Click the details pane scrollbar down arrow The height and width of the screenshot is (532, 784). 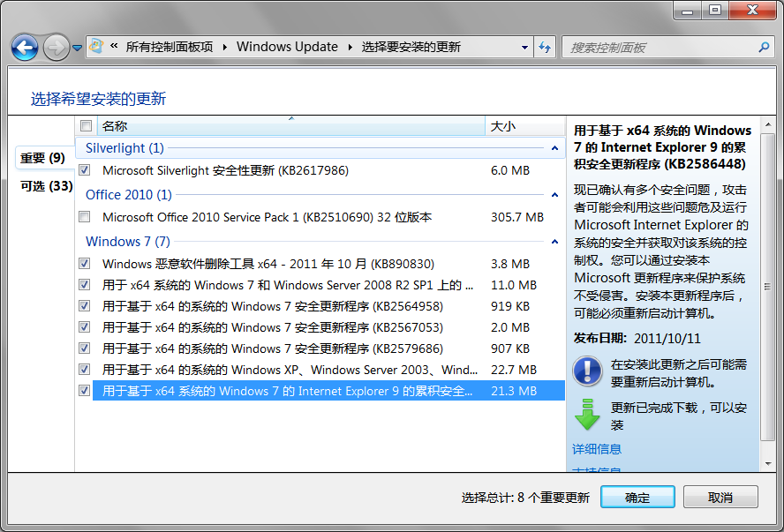tap(768, 464)
